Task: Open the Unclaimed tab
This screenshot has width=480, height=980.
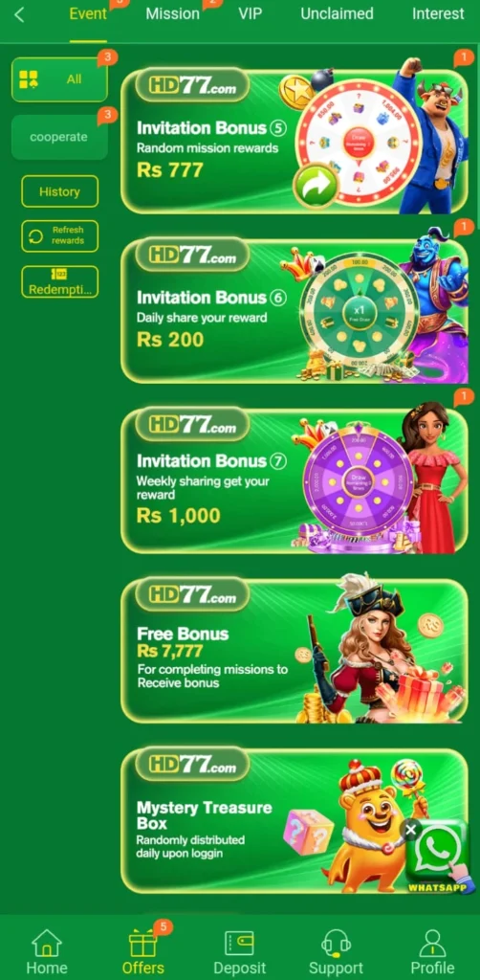Action: tap(338, 13)
